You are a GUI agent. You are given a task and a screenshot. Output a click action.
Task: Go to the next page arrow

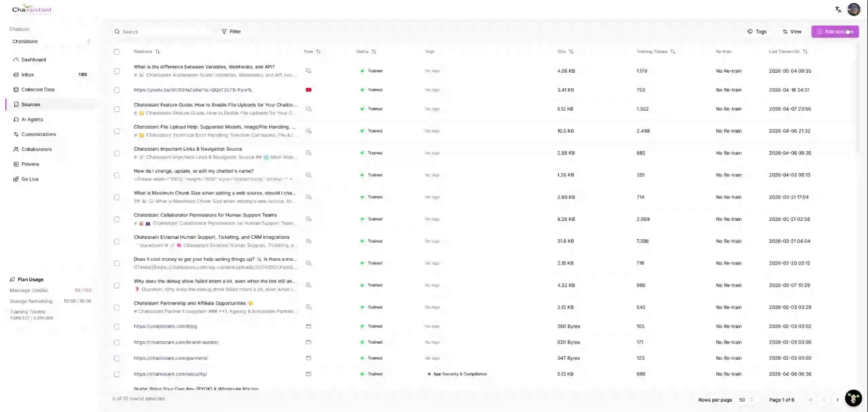837,400
